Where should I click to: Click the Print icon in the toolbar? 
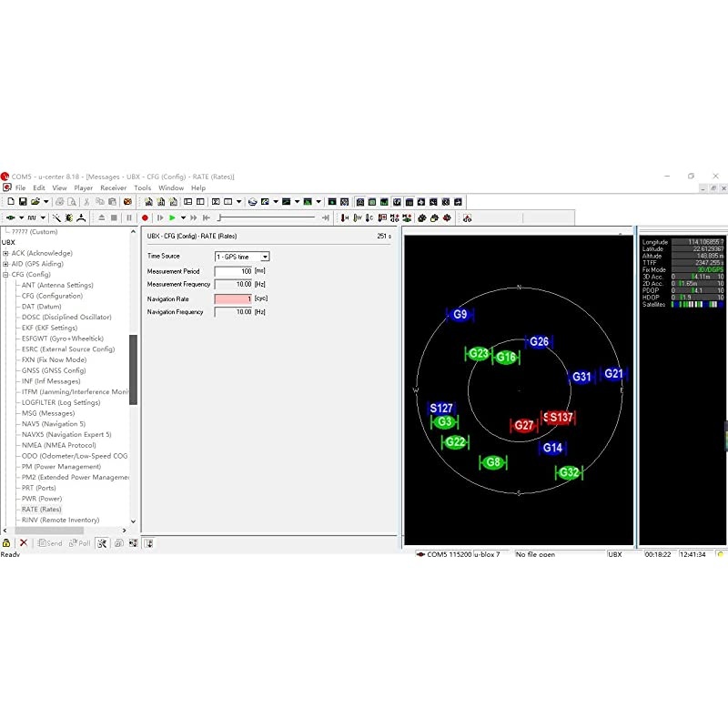(59, 201)
